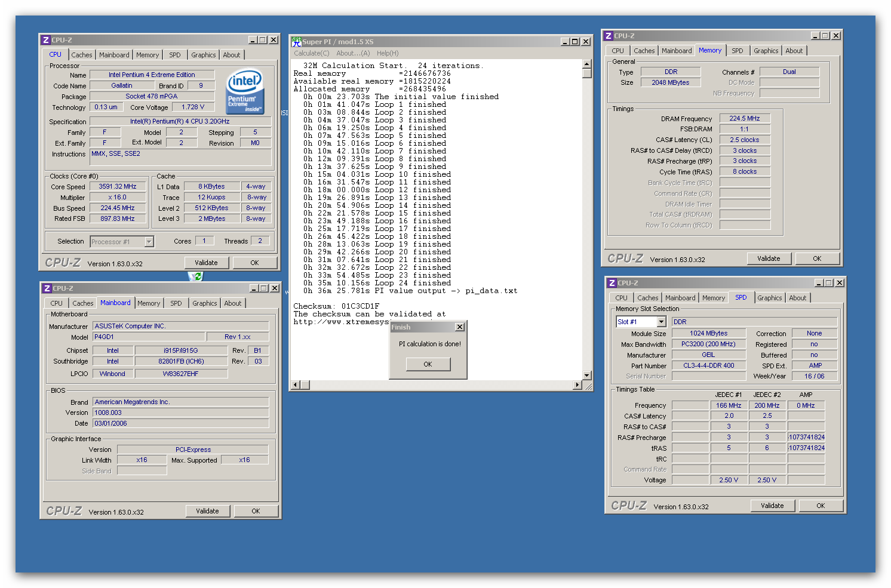Screen dimensions: 891x588
Task: Click the Z icon in the SPD window's title bar
Action: pos(612,283)
